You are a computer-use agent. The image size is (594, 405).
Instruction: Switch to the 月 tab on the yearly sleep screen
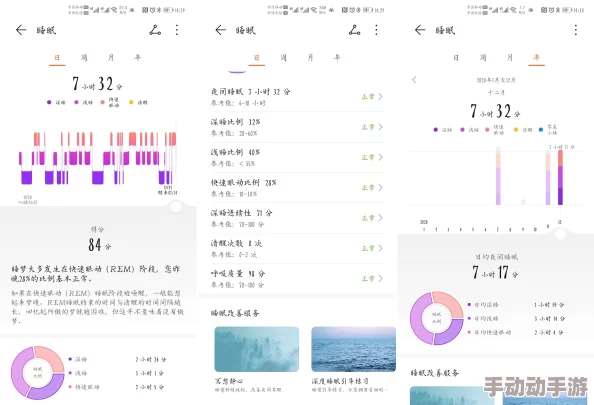click(x=510, y=58)
